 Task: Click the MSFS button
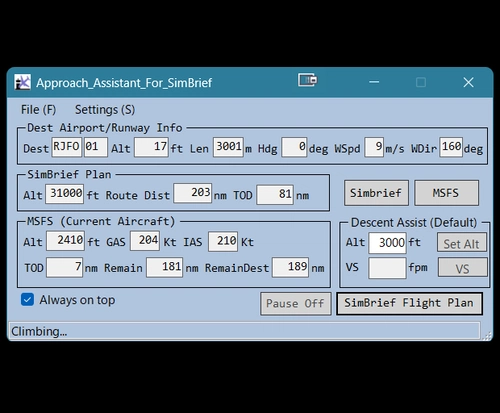click(446, 193)
